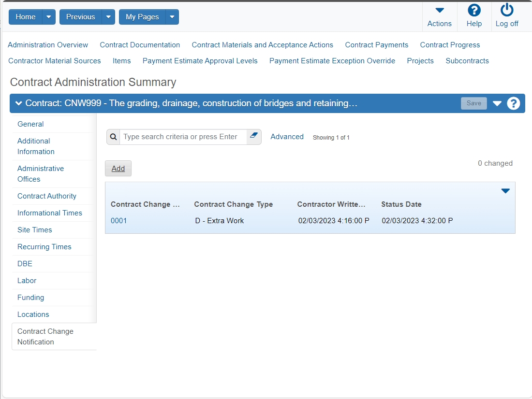532x399 pixels.
Task: Expand the My Pages dropdown arrow
Action: 172,17
